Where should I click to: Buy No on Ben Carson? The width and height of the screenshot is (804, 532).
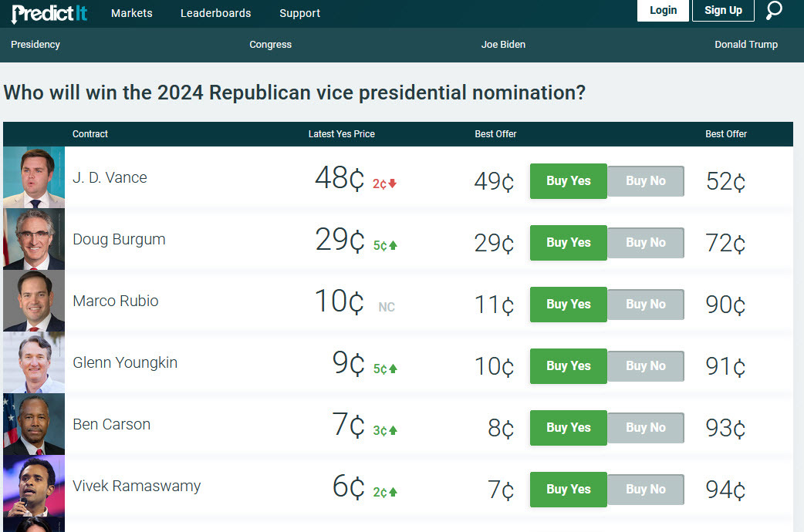[x=646, y=427]
